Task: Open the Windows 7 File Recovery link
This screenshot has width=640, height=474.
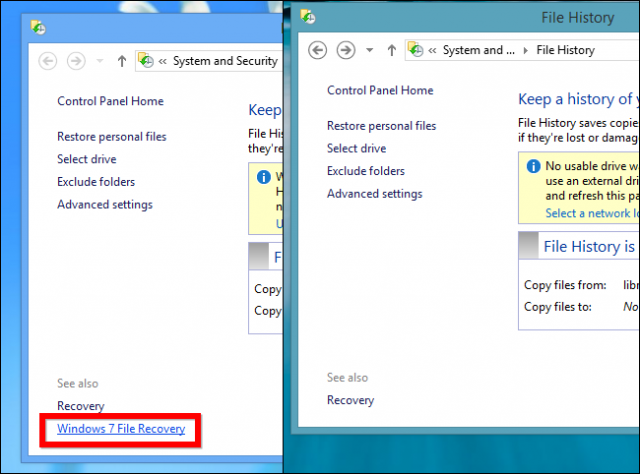Action: click(x=121, y=429)
